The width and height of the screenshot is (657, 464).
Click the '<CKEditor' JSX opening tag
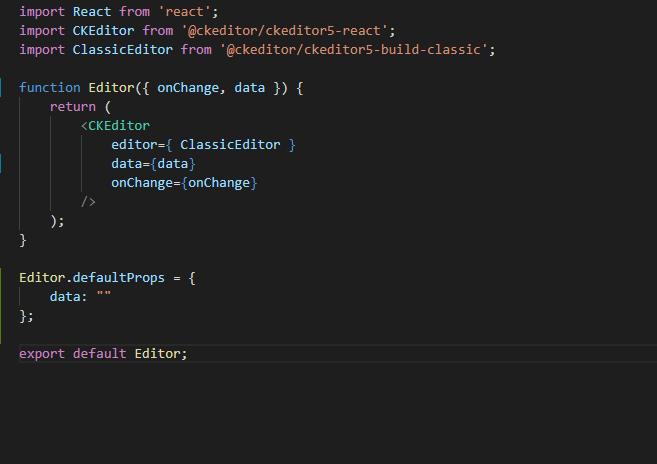pos(115,126)
